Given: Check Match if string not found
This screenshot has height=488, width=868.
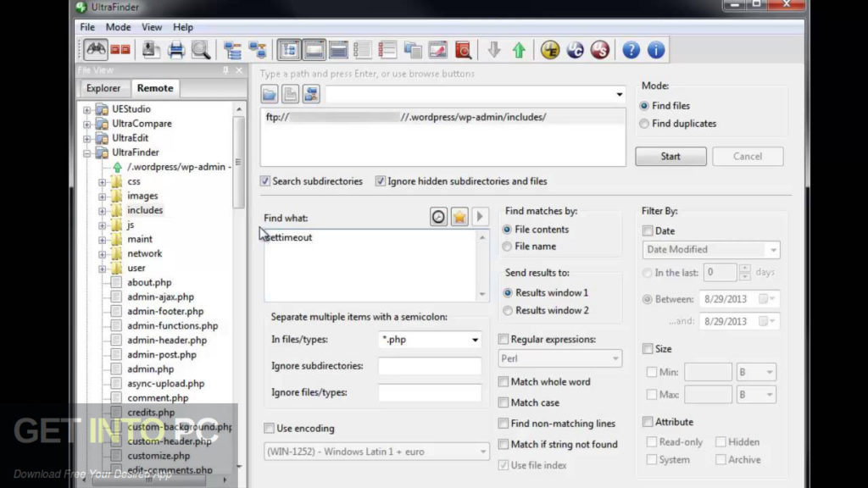Looking at the screenshot, I should [x=504, y=444].
